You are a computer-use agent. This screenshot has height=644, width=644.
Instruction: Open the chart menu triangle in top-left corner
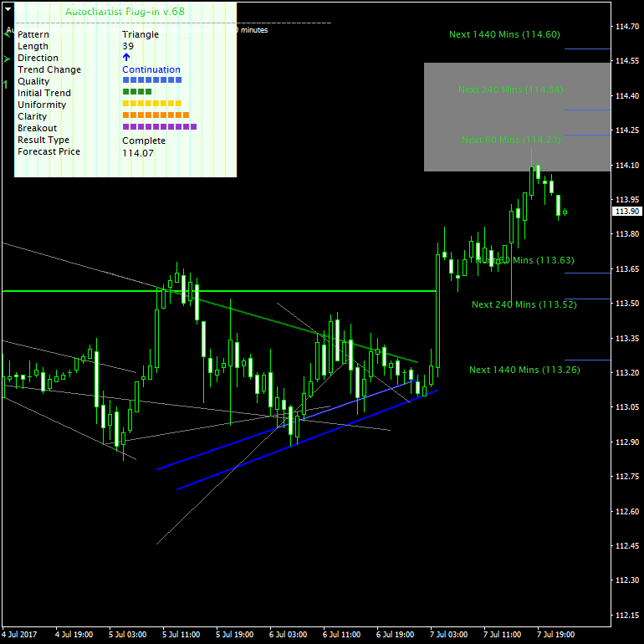pyautogui.click(x=8, y=7)
